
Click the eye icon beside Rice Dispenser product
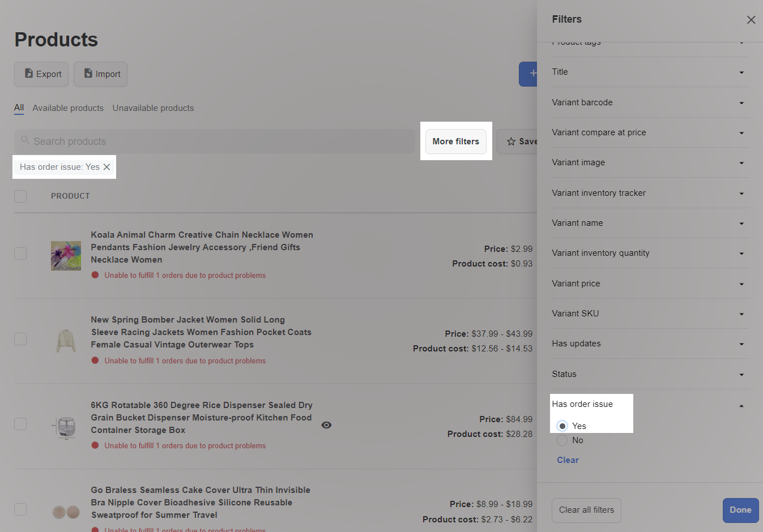[x=326, y=425]
